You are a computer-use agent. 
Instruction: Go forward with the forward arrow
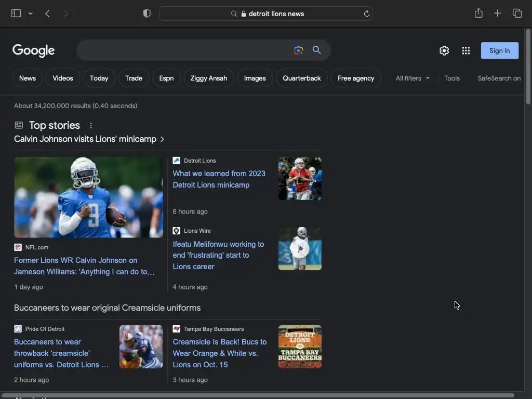[x=66, y=14]
